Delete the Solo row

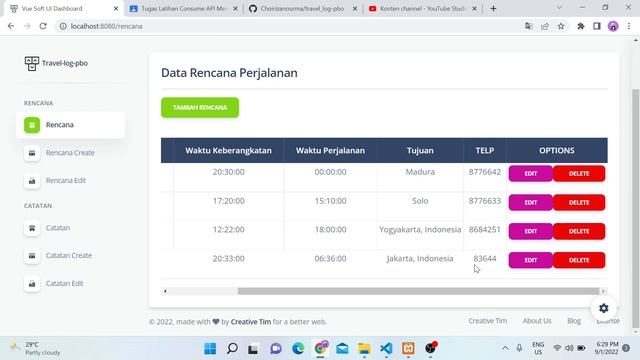579,202
